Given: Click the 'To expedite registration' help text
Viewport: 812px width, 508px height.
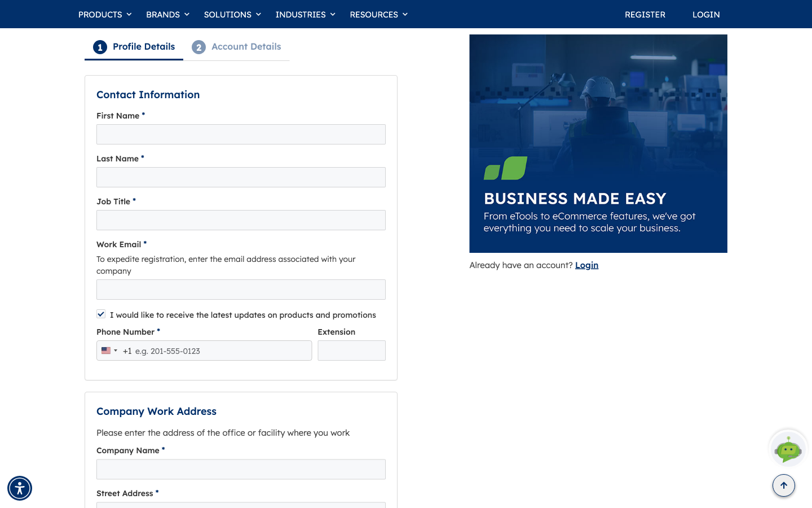Looking at the screenshot, I should tap(226, 265).
